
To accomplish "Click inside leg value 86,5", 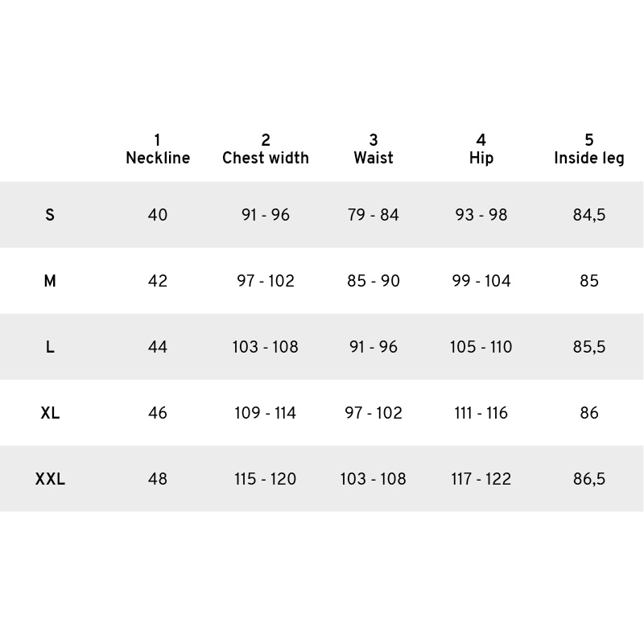I will [589, 479].
